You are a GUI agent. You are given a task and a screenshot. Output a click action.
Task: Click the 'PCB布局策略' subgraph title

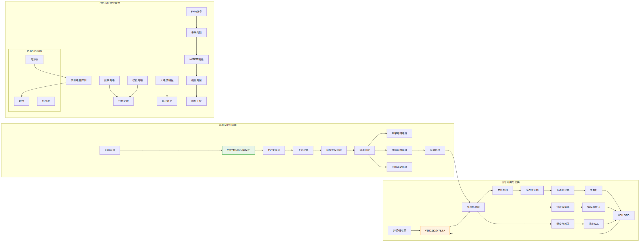(34, 51)
